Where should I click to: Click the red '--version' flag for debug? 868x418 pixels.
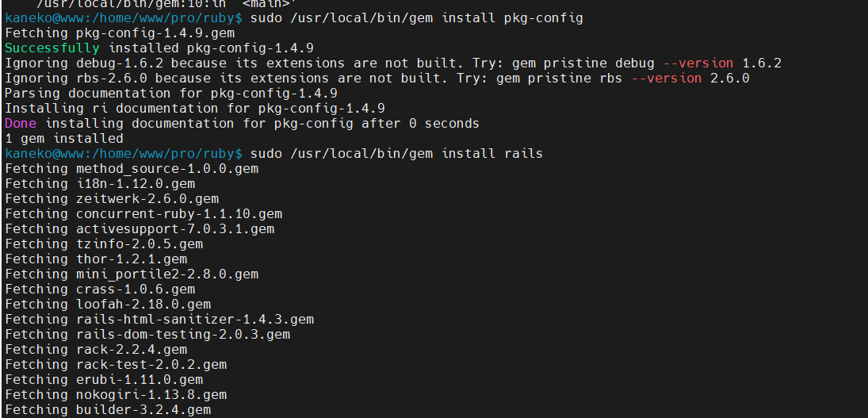pos(698,63)
